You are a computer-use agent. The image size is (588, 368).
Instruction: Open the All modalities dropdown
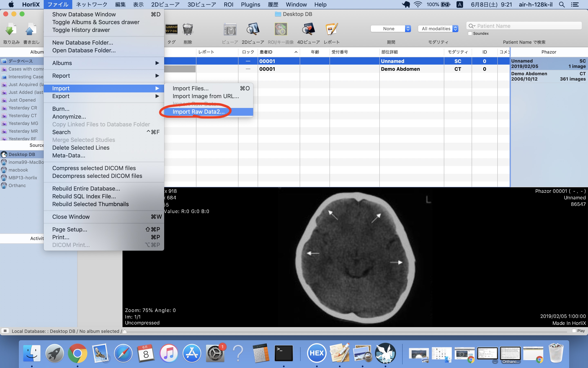tap(438, 29)
